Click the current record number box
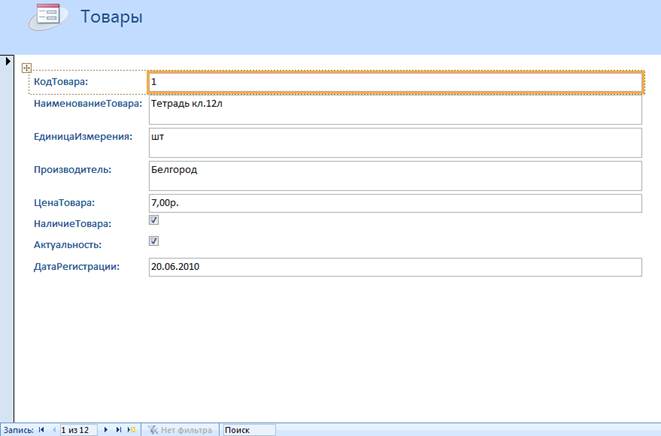The width and height of the screenshot is (661, 436). [79, 430]
